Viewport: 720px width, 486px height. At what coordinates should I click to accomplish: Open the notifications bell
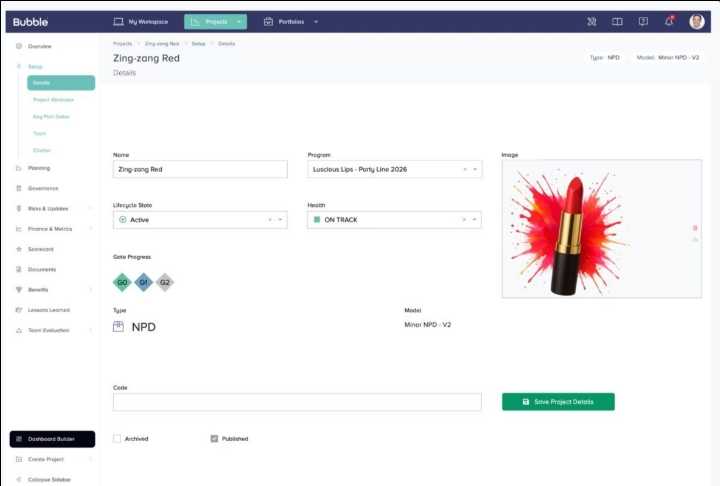(669, 21)
